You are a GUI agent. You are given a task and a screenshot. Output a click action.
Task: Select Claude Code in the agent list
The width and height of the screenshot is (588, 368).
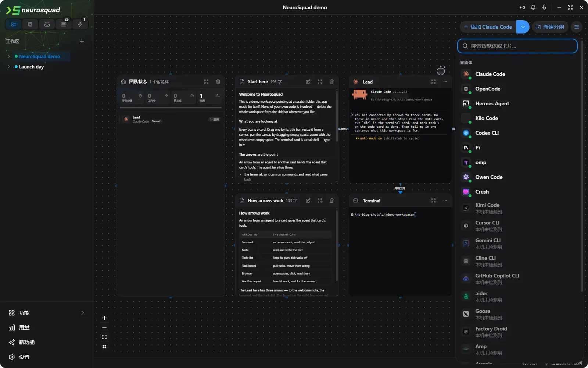tap(518, 74)
